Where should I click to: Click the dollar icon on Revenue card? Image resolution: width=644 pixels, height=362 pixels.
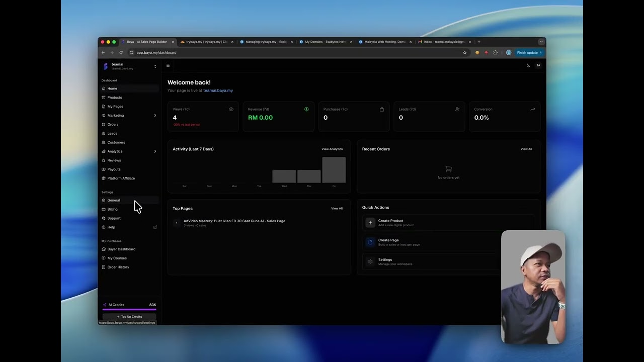point(306,109)
